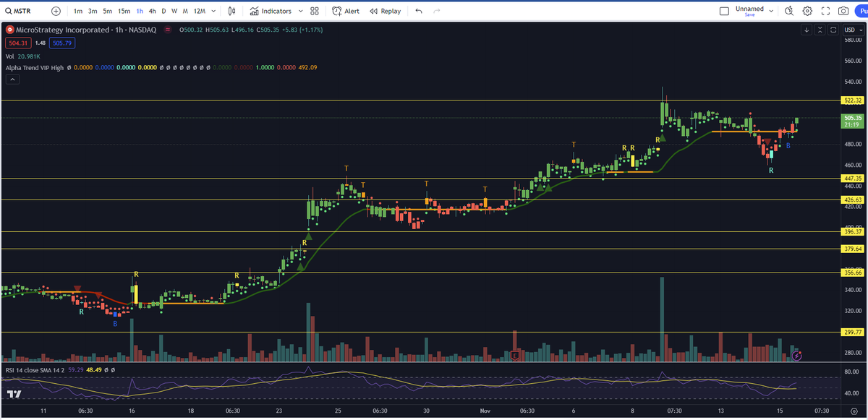This screenshot has height=420, width=868.
Task: Select the 12M timeframe
Action: [x=199, y=11]
